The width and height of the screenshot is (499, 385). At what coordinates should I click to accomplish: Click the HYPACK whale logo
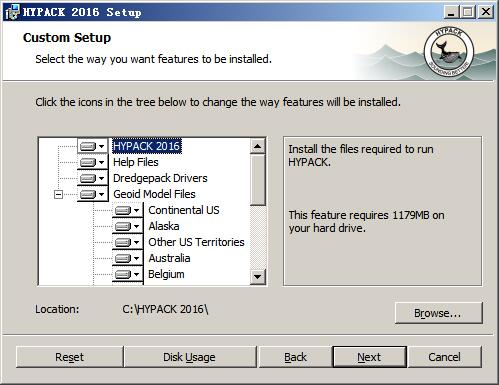coord(449,52)
